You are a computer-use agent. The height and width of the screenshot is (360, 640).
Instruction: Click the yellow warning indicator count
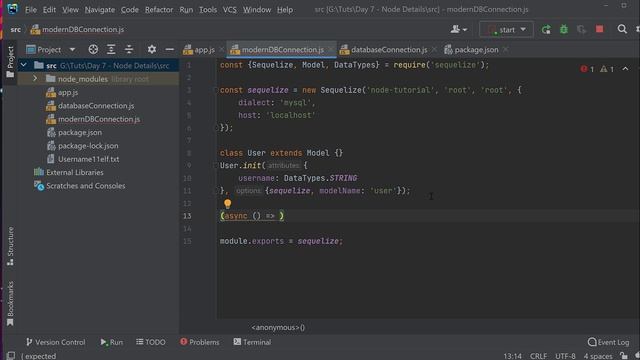click(607, 69)
